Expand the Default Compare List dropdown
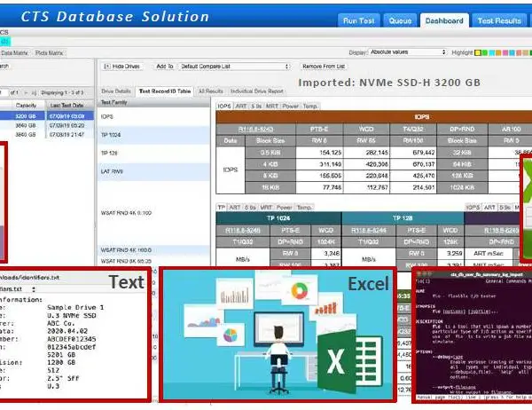The width and height of the screenshot is (532, 410). tap(234, 67)
